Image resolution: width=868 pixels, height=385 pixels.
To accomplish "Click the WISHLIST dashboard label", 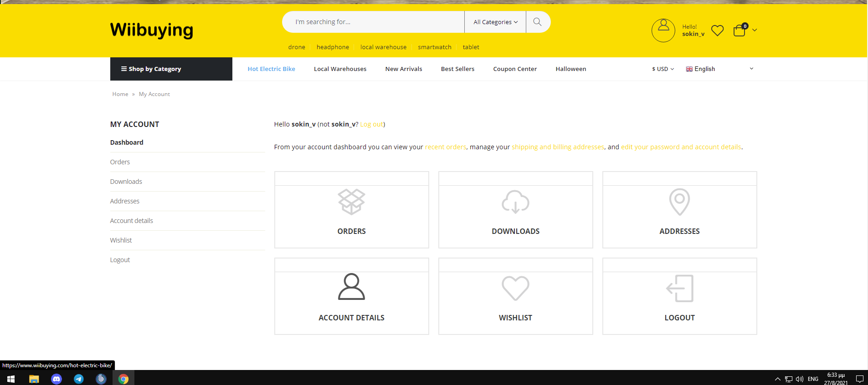I will (x=515, y=318).
